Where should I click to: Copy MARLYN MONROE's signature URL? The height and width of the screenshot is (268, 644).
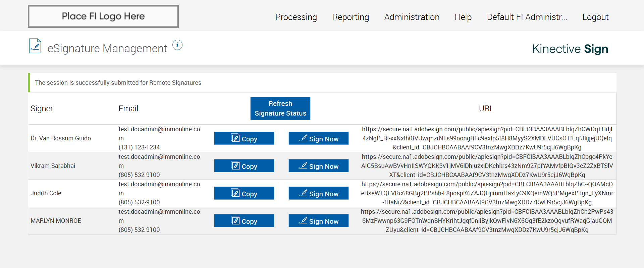pos(244,221)
